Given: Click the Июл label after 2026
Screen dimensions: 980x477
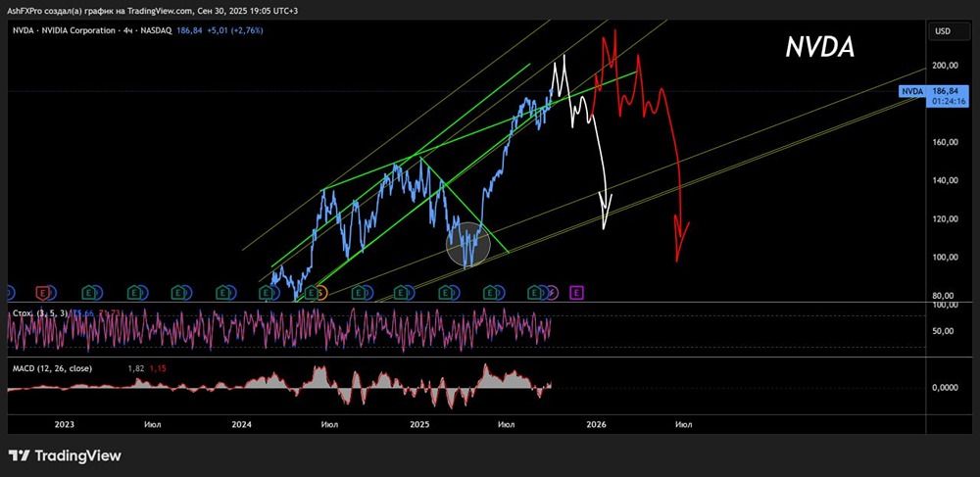Looking at the screenshot, I should (x=684, y=424).
